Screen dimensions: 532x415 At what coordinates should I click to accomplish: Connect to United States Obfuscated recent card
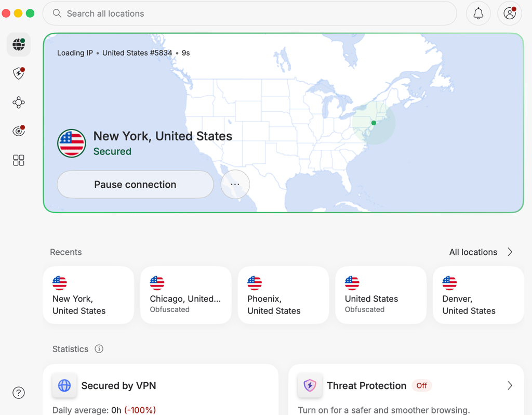click(x=381, y=295)
